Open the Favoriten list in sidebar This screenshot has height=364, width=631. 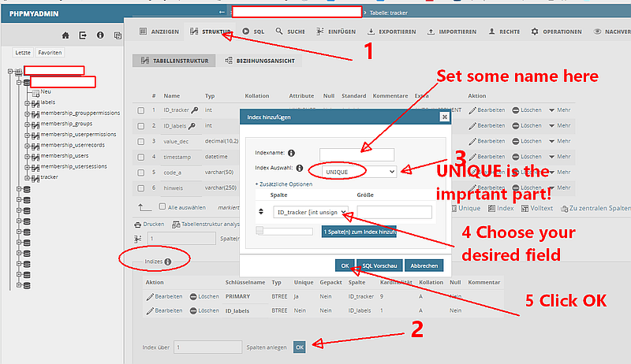pyautogui.click(x=50, y=53)
